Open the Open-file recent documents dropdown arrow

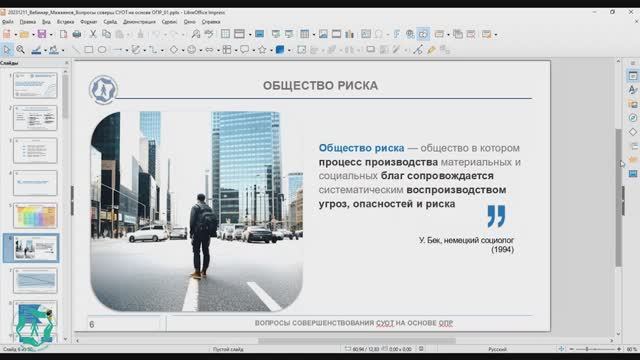coord(33,35)
